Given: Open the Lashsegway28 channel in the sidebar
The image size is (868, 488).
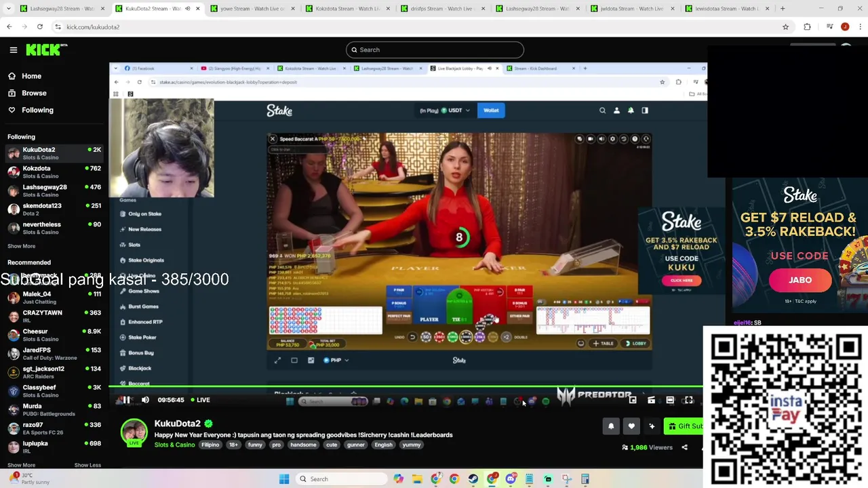Looking at the screenshot, I should coord(54,190).
